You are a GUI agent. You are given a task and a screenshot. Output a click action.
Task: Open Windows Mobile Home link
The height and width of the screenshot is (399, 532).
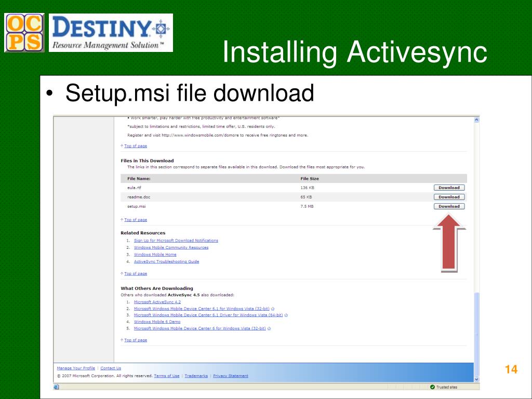[x=155, y=255]
